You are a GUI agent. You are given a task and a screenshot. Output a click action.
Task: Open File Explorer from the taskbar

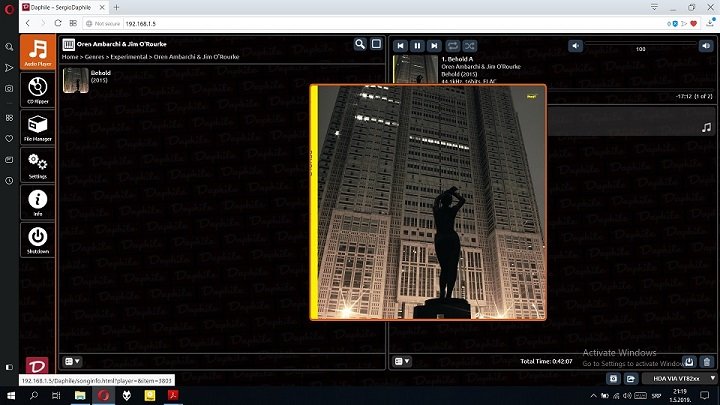[80, 395]
